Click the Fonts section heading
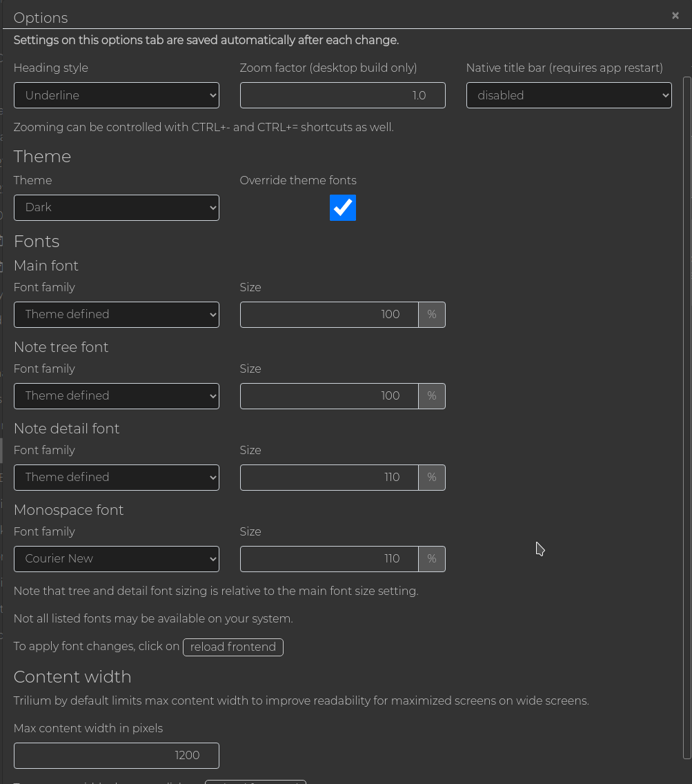Screen dimensions: 692x784 37,242
